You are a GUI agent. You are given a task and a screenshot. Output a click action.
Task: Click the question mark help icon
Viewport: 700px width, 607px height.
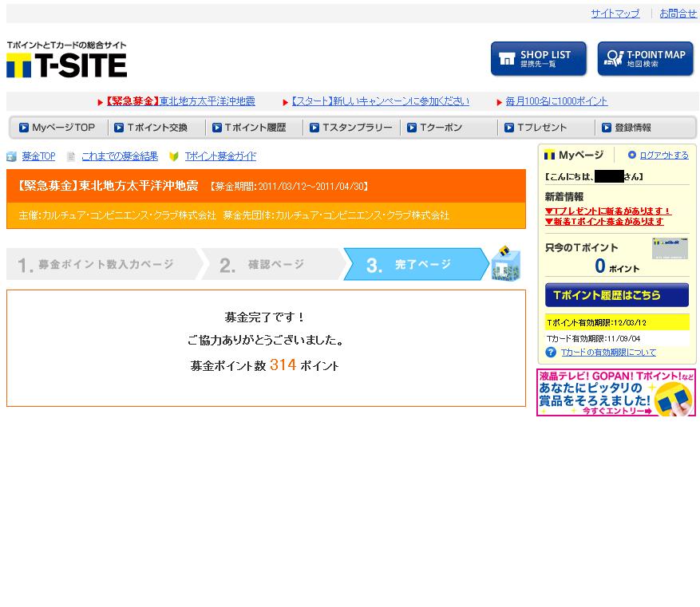point(551,353)
